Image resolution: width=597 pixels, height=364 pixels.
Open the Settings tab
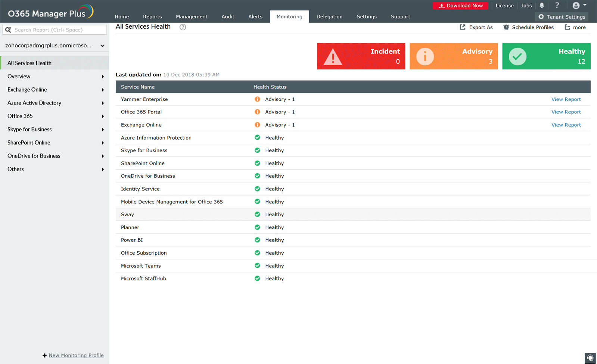367,16
